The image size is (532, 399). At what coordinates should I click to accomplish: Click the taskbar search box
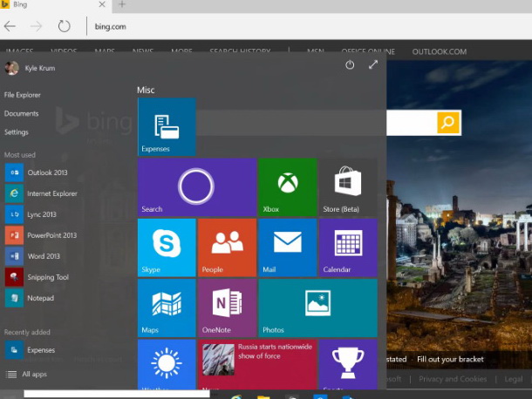tap(117, 394)
